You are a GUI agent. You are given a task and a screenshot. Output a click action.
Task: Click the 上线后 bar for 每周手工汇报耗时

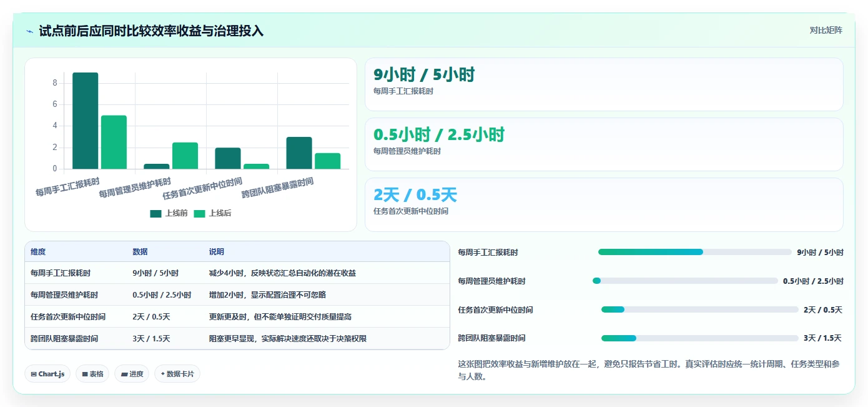click(114, 142)
